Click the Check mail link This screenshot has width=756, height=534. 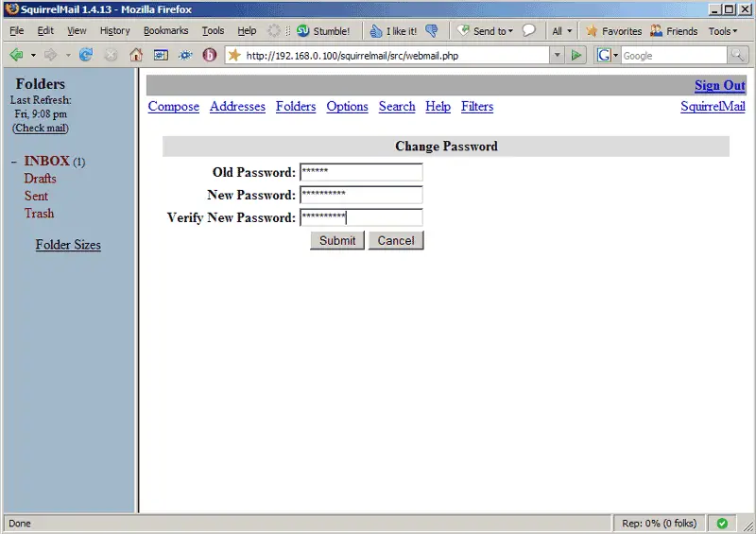tap(41, 128)
